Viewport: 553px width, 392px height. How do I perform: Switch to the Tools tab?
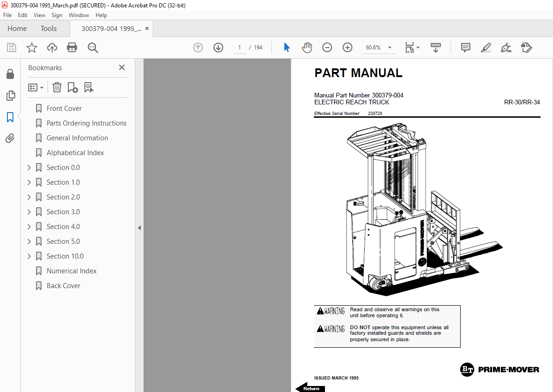(48, 29)
